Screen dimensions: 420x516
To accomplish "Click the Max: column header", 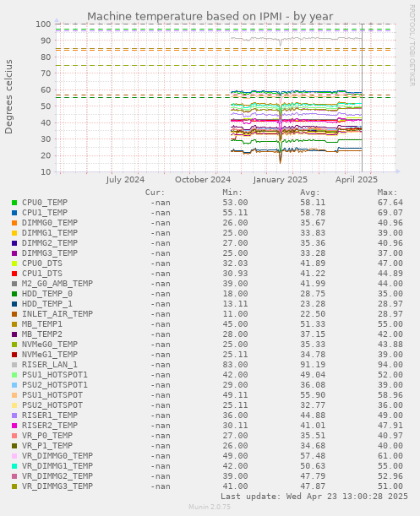I will tap(387, 193).
